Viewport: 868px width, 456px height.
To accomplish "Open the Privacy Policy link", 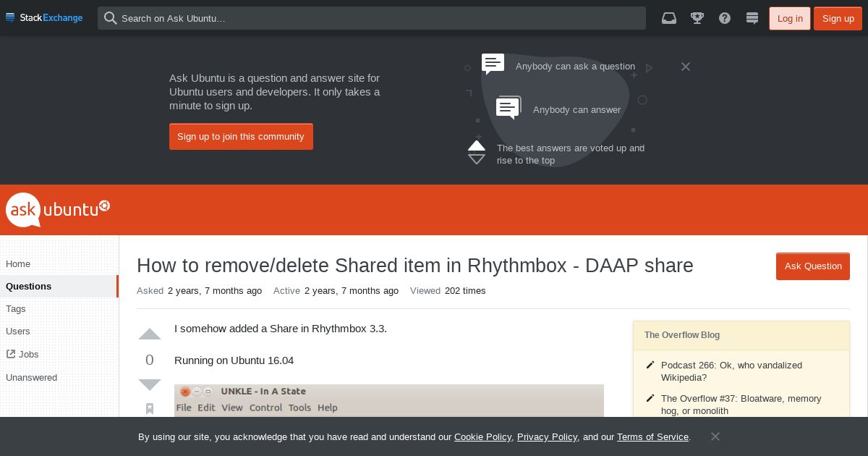I will coord(547,436).
